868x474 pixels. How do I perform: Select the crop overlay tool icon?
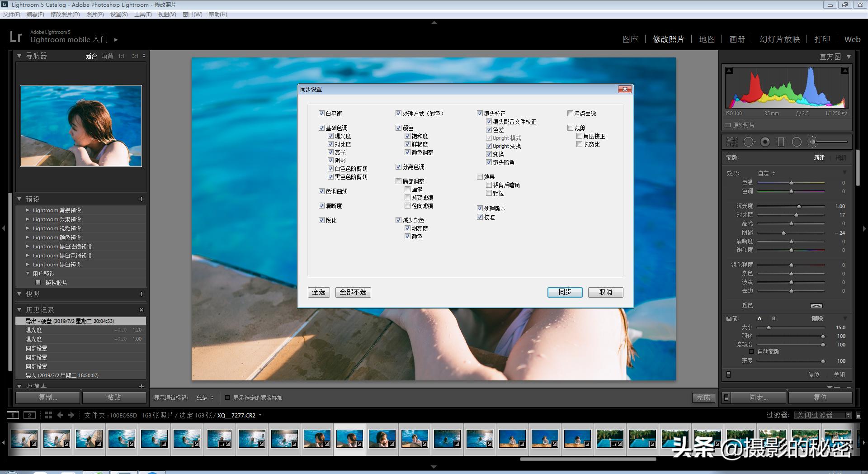[731, 142]
